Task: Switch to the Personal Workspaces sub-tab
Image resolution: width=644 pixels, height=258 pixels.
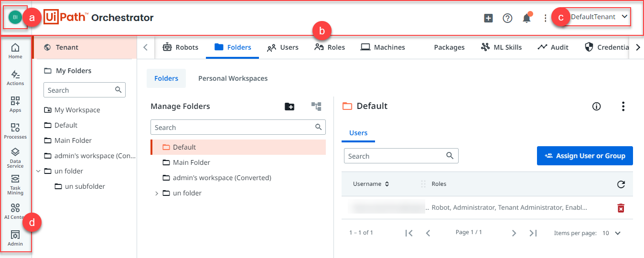Action: [233, 78]
